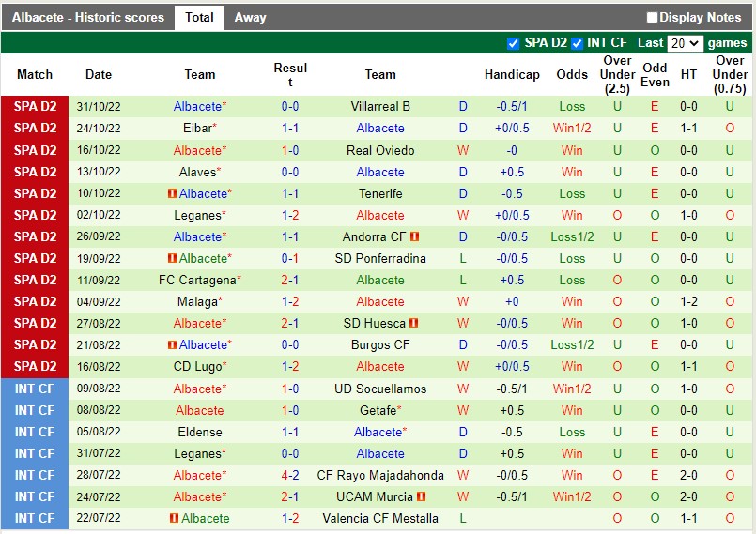
Task: Uncheck the INT CF league filter
Action: tap(577, 43)
